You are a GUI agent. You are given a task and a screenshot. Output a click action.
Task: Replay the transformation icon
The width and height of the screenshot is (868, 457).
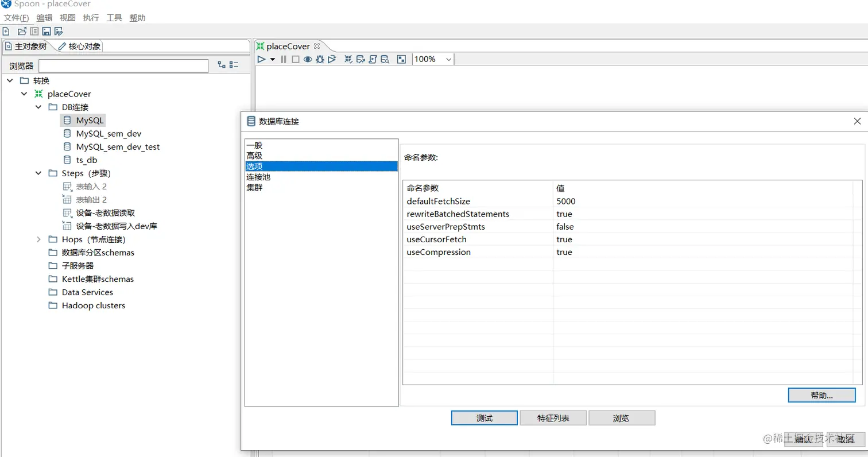tap(332, 59)
